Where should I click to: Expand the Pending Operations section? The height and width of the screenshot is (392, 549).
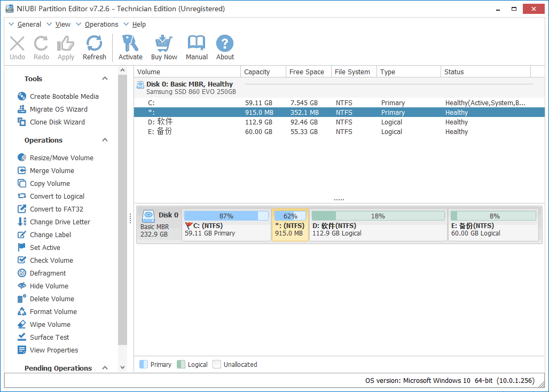tap(105, 369)
